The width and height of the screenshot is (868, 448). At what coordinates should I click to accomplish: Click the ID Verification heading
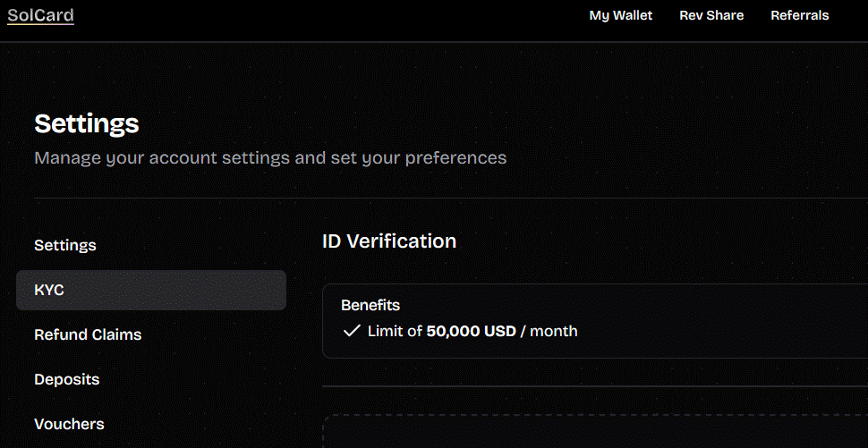coord(389,241)
